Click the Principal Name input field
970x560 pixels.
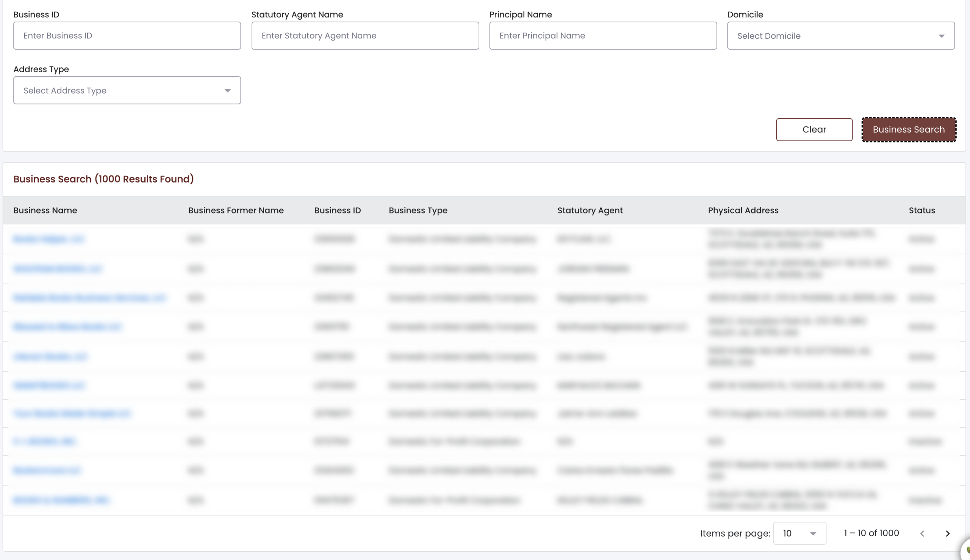pyautogui.click(x=603, y=35)
